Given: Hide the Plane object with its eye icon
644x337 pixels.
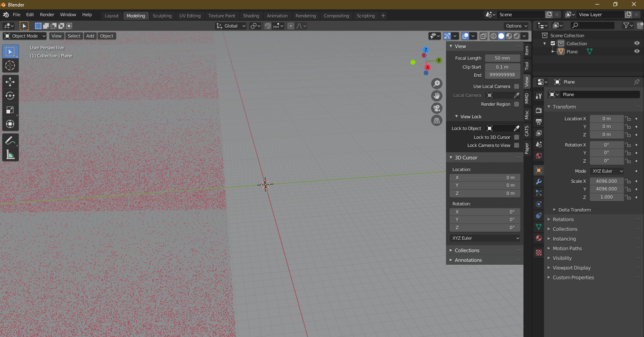Looking at the screenshot, I should click(x=637, y=52).
